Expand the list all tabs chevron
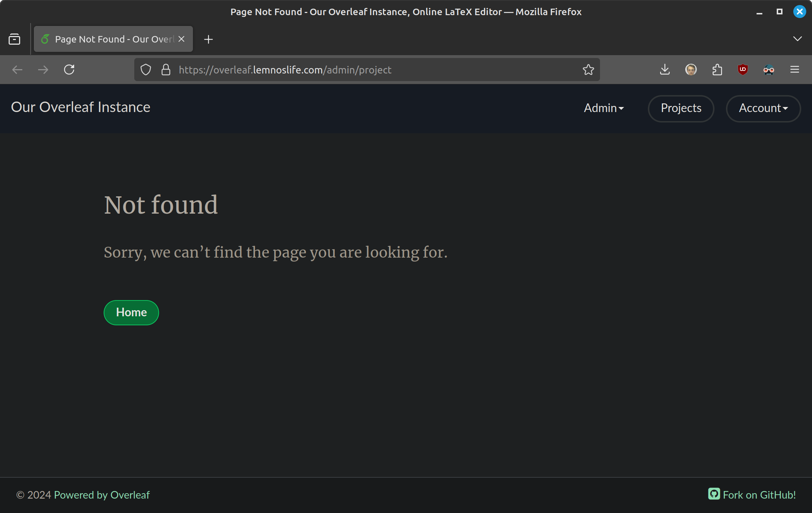This screenshot has height=513, width=812. [797, 39]
